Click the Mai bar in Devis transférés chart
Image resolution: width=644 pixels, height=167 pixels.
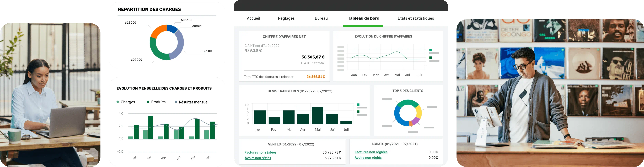click(318, 116)
